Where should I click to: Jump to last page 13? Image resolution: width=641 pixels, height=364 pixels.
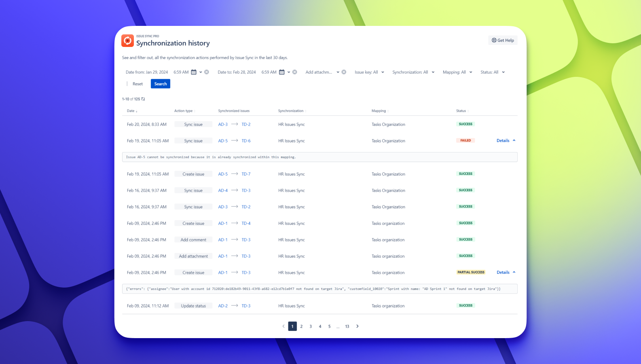(347, 326)
